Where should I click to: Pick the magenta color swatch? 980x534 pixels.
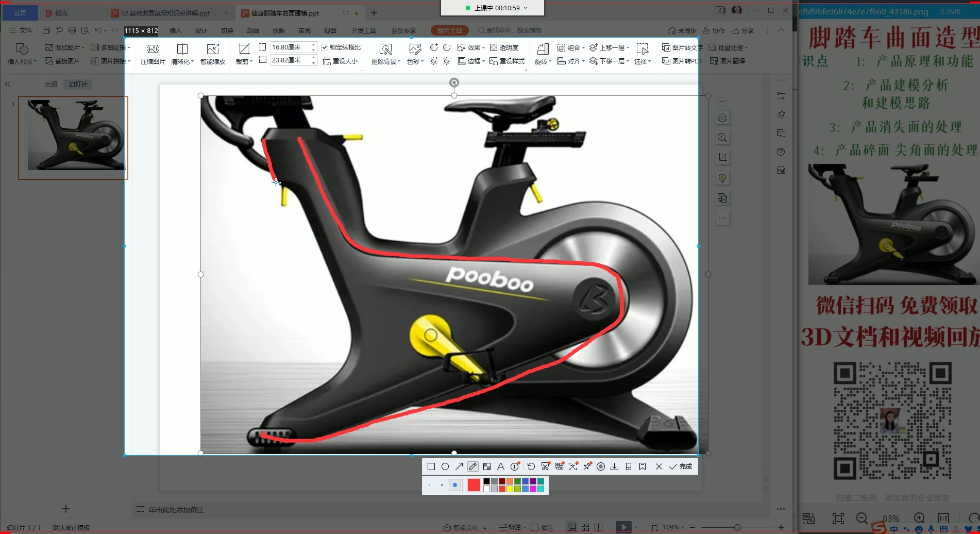pos(533,489)
